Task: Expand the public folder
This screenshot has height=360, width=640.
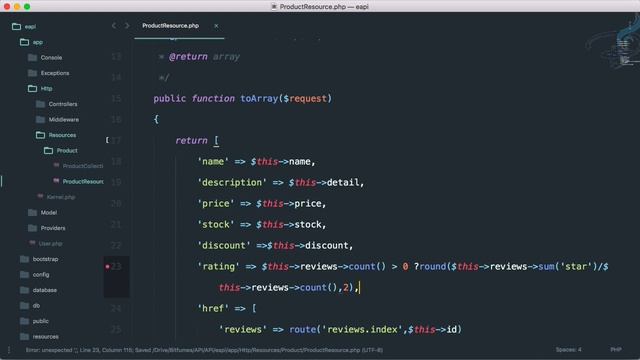Action: [40, 321]
